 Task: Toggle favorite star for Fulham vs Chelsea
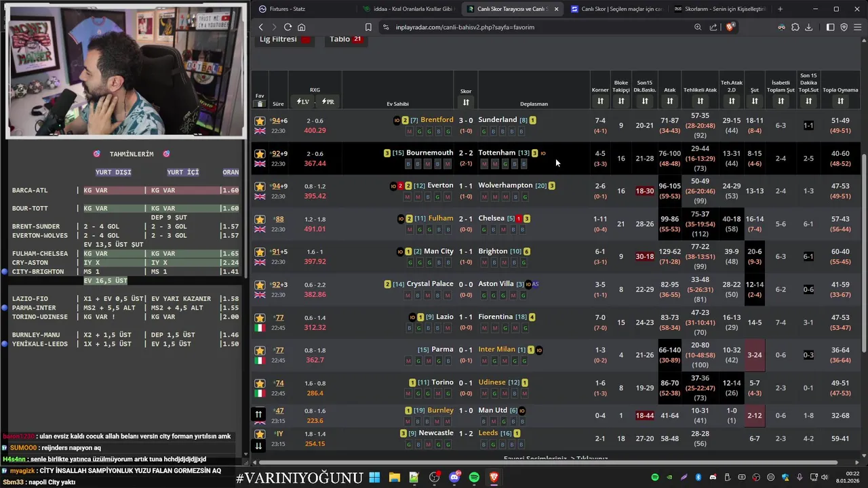tap(260, 219)
